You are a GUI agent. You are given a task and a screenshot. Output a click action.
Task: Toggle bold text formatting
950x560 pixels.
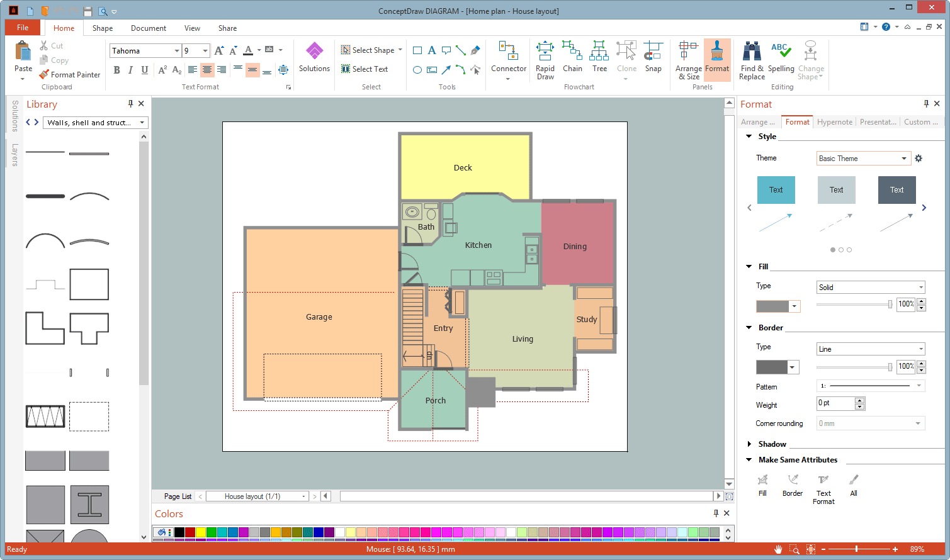click(116, 70)
